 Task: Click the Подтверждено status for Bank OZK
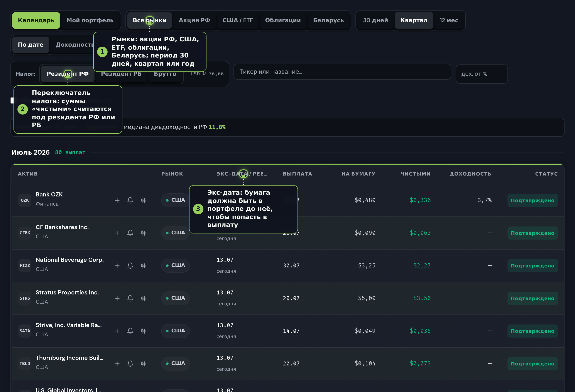pos(533,200)
